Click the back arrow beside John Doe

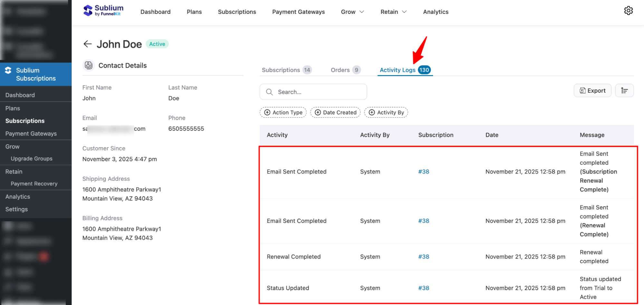coord(88,44)
